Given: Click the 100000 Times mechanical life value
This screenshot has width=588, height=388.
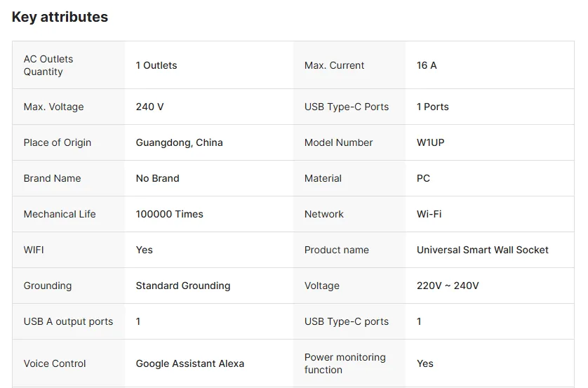Looking at the screenshot, I should (169, 214).
